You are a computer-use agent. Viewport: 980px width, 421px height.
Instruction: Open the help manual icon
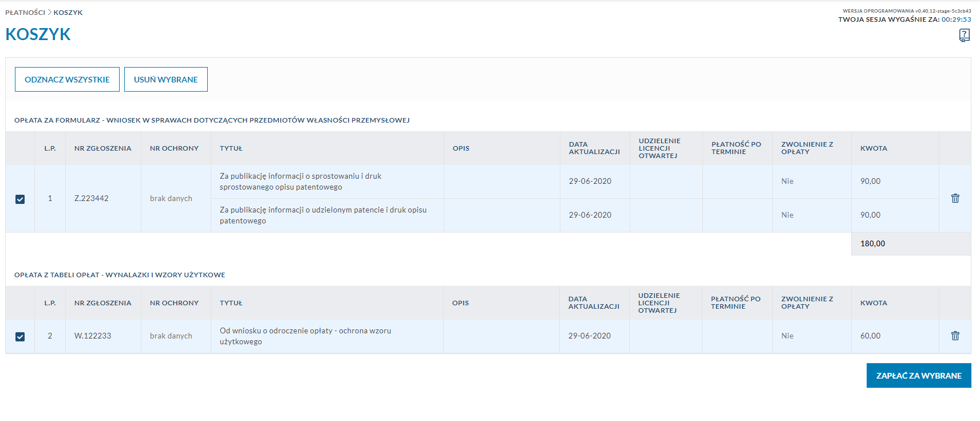[x=964, y=36]
